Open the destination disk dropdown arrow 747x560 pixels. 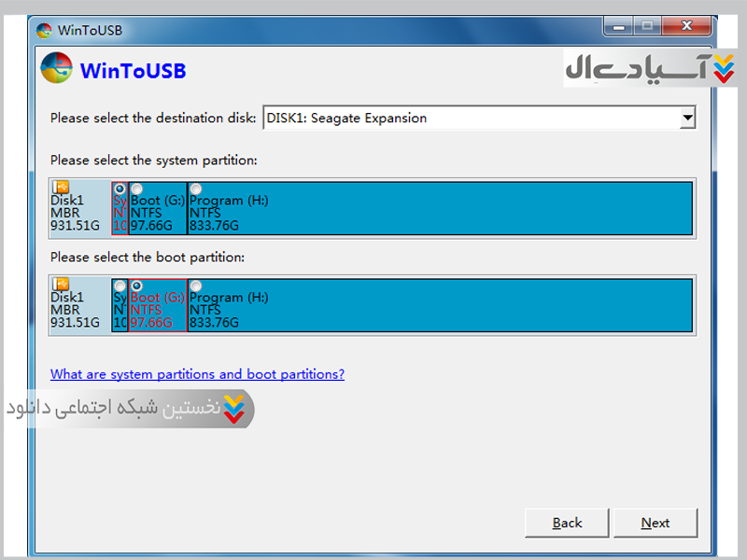click(x=687, y=118)
